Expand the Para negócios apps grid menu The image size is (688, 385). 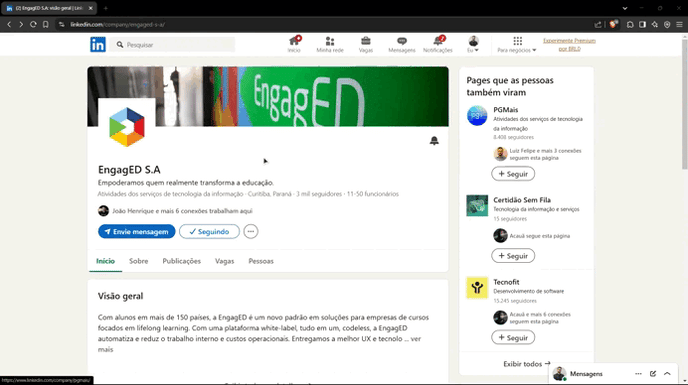tap(517, 44)
